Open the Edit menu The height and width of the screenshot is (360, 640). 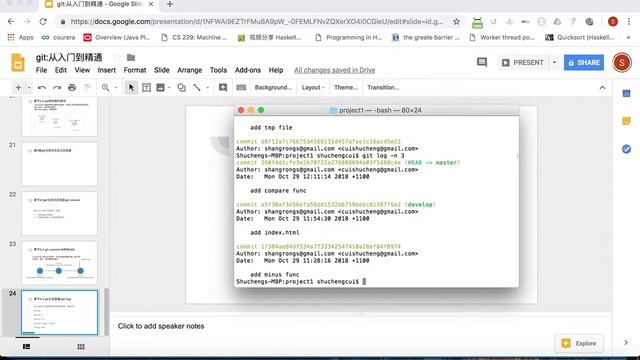61,70
